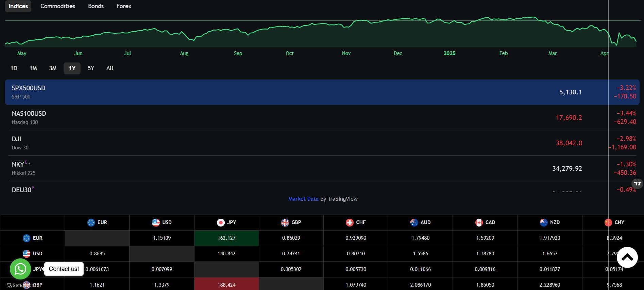Viewport: 644px width, 290px height.
Task: Select the DJI Dow 30 row
Action: click(x=322, y=143)
